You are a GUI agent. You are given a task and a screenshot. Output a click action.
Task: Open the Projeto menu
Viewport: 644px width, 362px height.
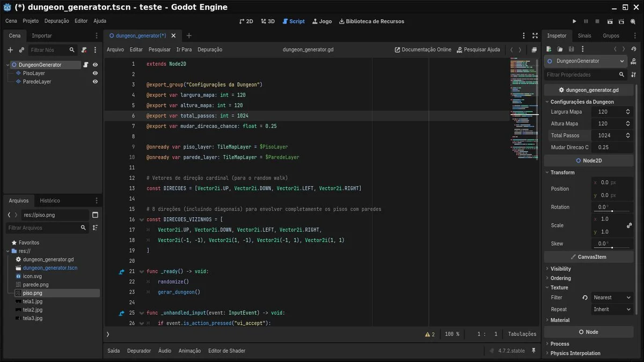(31, 21)
